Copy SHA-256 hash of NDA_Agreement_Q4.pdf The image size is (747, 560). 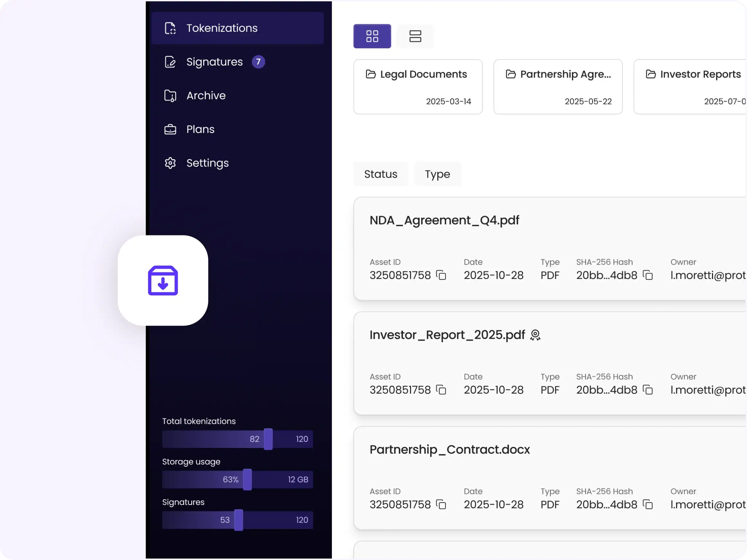click(648, 275)
